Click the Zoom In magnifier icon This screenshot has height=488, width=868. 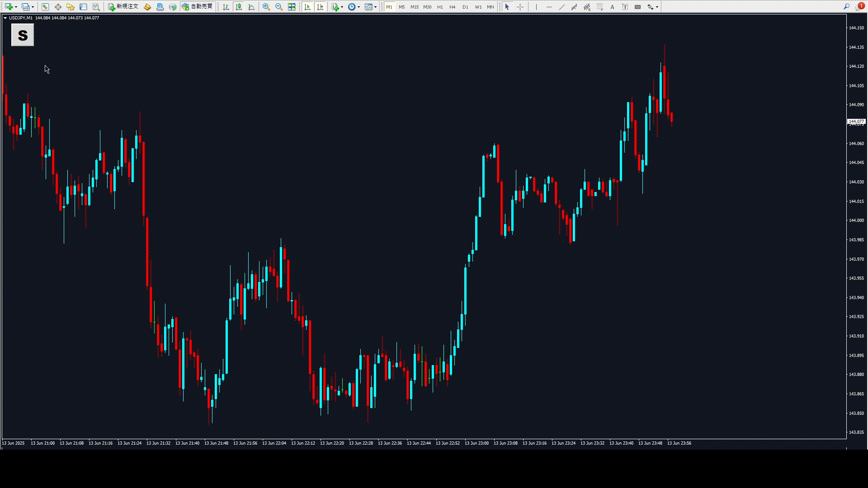click(266, 7)
